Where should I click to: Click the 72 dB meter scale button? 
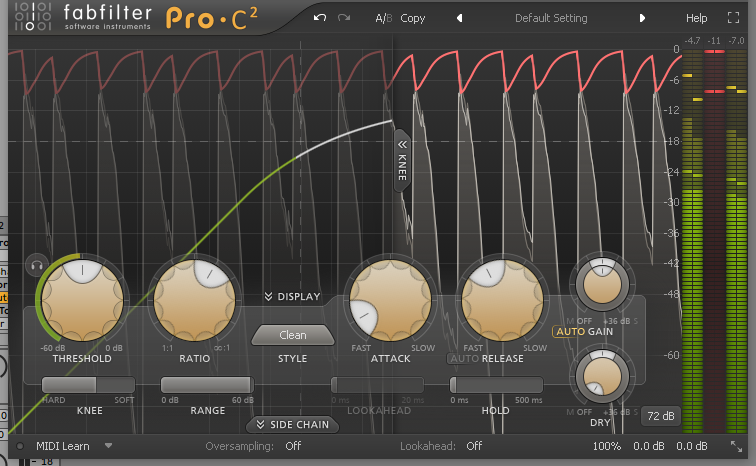click(661, 416)
